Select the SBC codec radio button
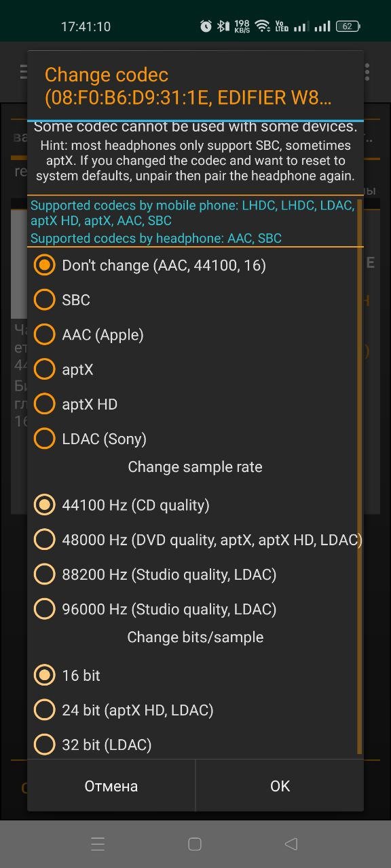This screenshot has height=868, width=391. coord(195,300)
